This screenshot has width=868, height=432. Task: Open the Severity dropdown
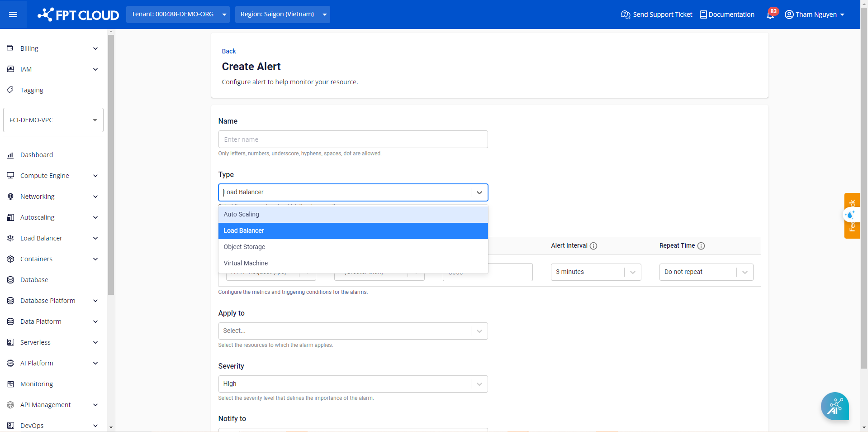click(x=353, y=384)
